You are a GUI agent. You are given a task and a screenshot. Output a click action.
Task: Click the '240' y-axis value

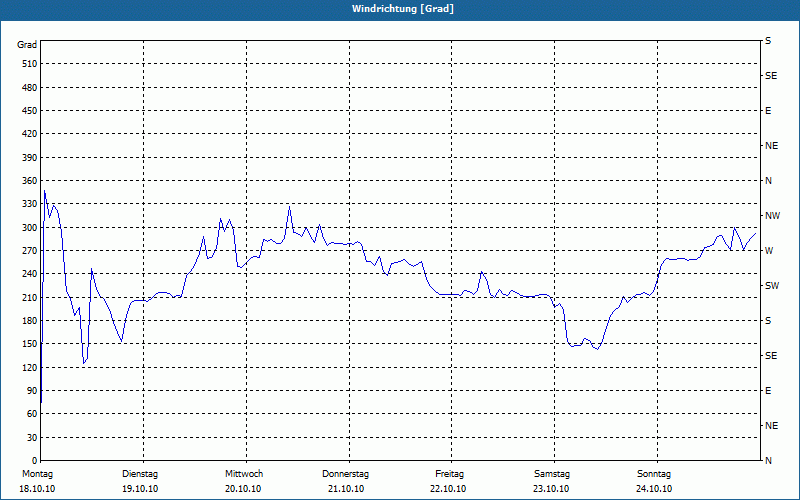click(x=30, y=274)
